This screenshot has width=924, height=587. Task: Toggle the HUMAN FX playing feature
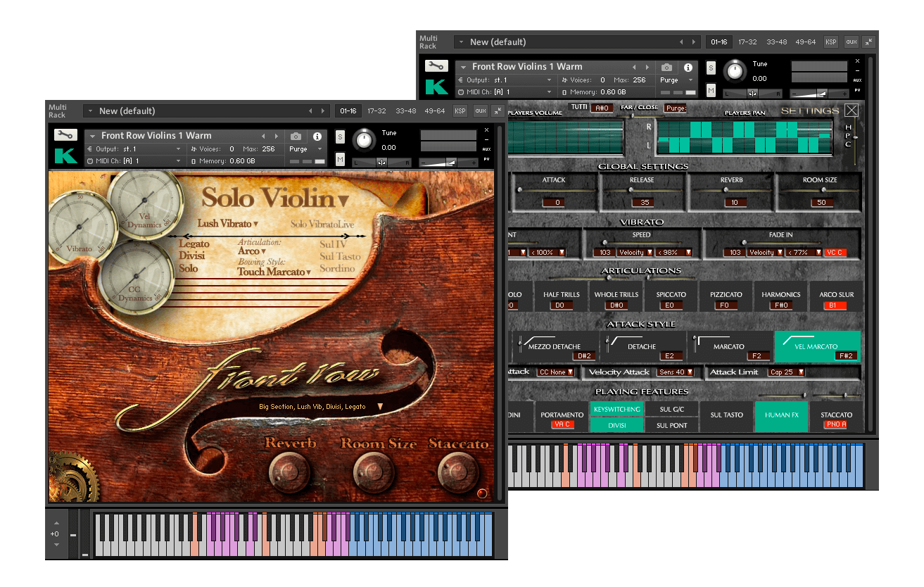781,415
